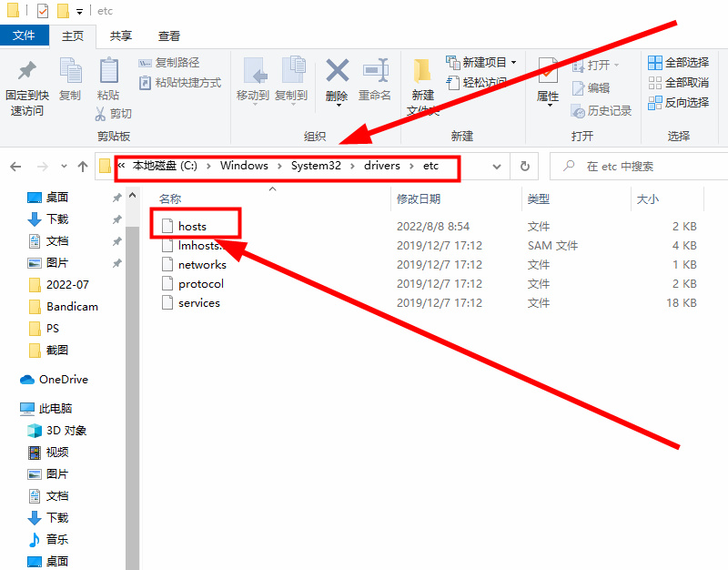Click 反向选择 (Invert selection)
728x570 pixels.
678,103
